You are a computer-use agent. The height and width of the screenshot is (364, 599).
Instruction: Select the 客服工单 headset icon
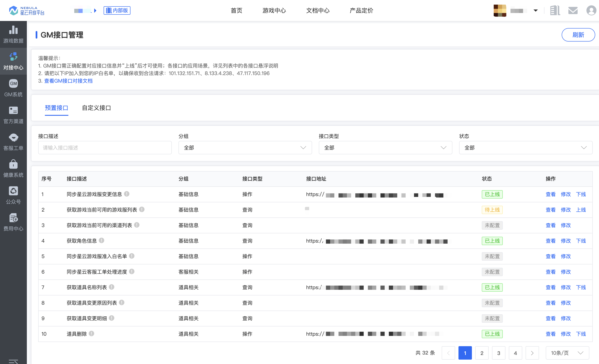(x=13, y=137)
